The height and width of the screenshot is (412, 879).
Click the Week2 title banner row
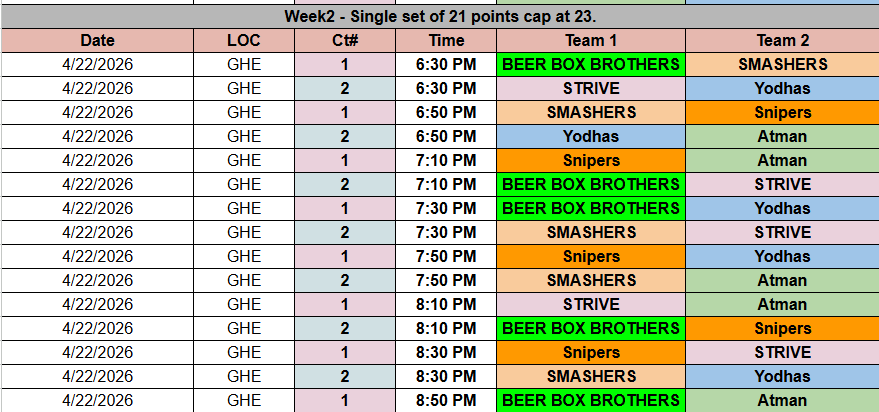click(x=439, y=17)
